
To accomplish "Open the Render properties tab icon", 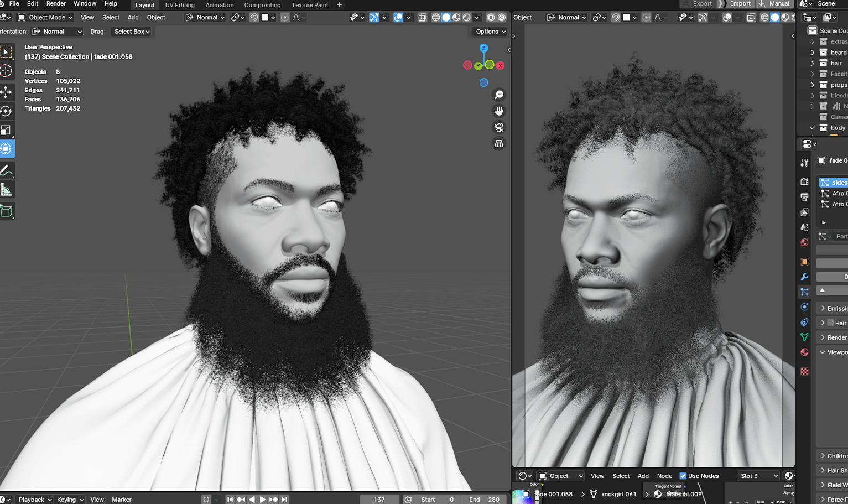I will pyautogui.click(x=804, y=181).
